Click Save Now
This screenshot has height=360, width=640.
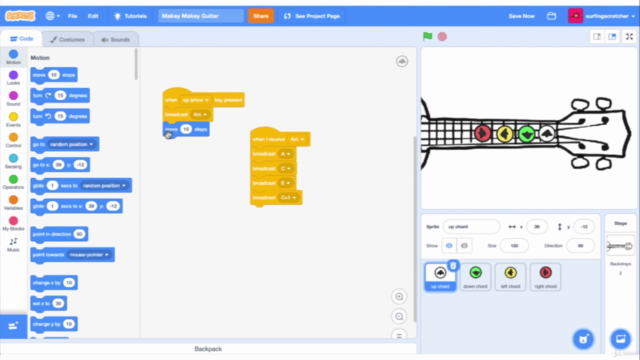tap(521, 16)
